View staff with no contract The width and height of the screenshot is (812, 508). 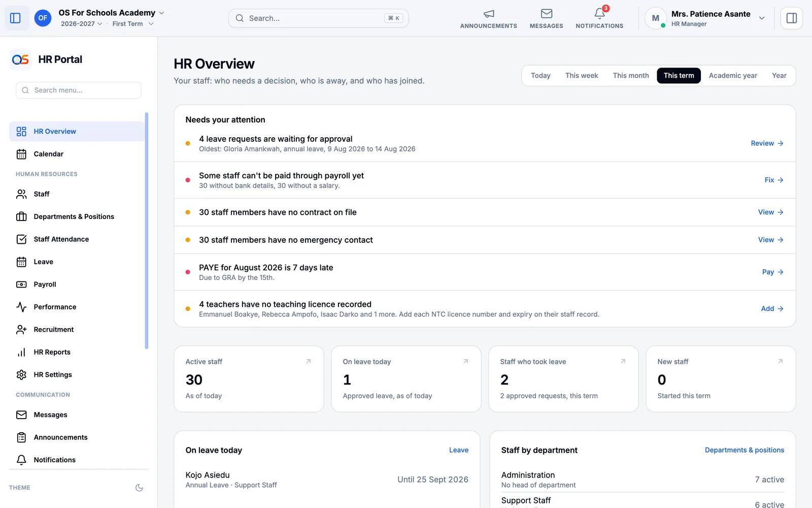coord(770,212)
